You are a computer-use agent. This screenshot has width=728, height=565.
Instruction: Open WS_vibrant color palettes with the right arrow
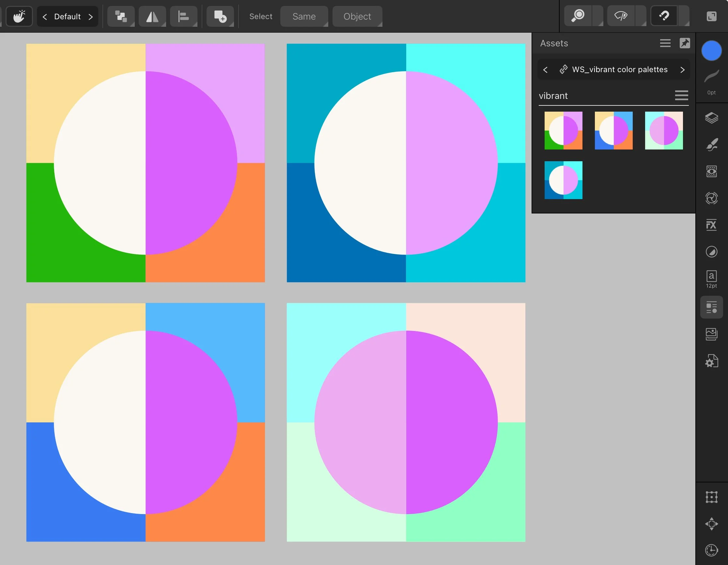pos(682,69)
